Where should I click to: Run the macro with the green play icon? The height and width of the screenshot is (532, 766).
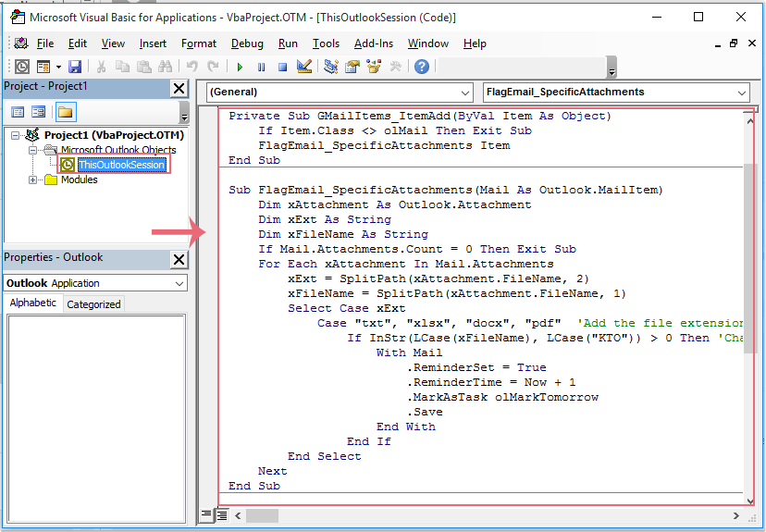tap(240, 67)
